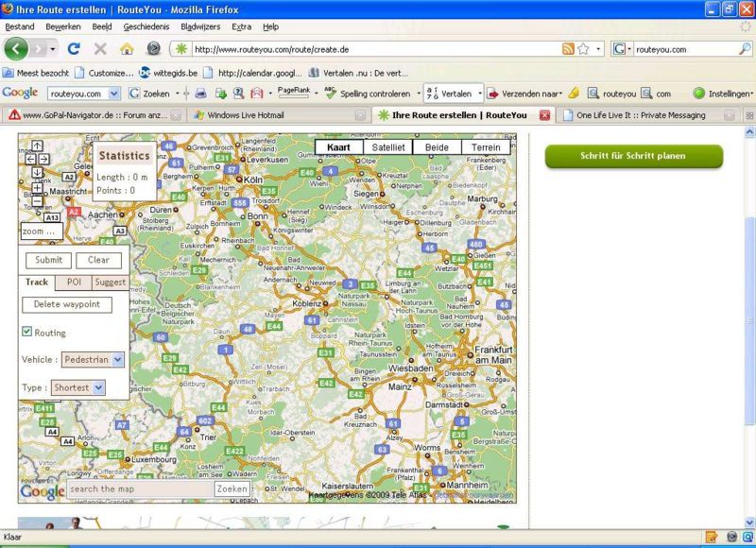Open the search engine selector dropdown
This screenshot has width=756, height=548.
click(622, 49)
